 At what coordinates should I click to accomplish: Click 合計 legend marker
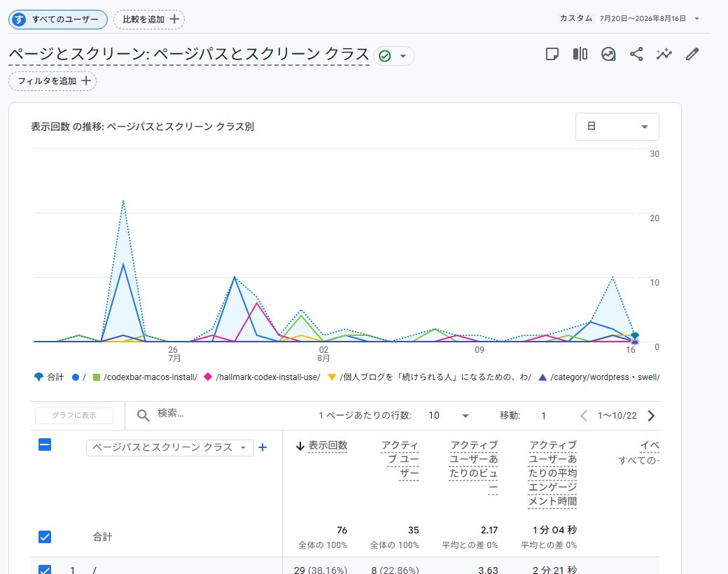(38, 377)
